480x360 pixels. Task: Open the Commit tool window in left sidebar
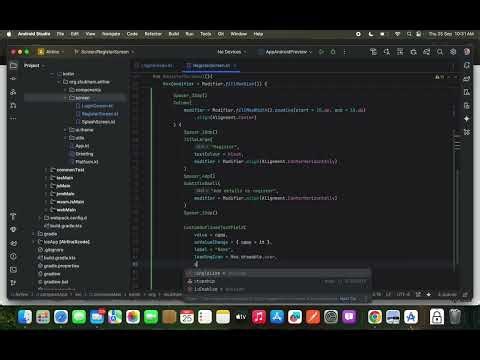13,79
